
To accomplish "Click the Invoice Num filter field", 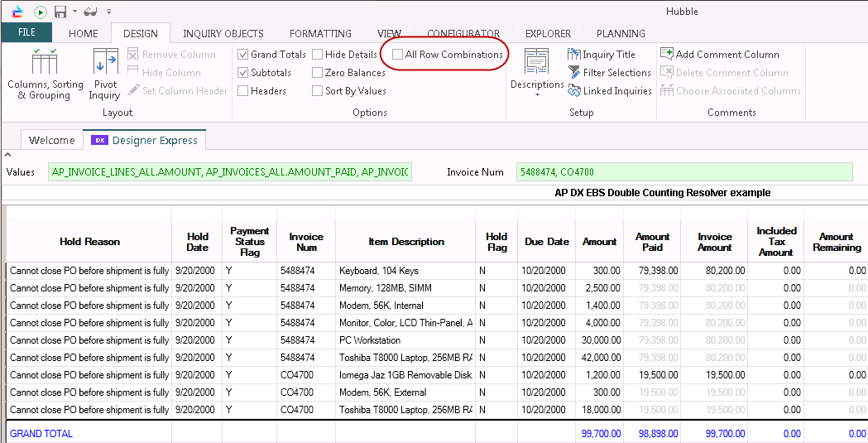I will point(683,172).
